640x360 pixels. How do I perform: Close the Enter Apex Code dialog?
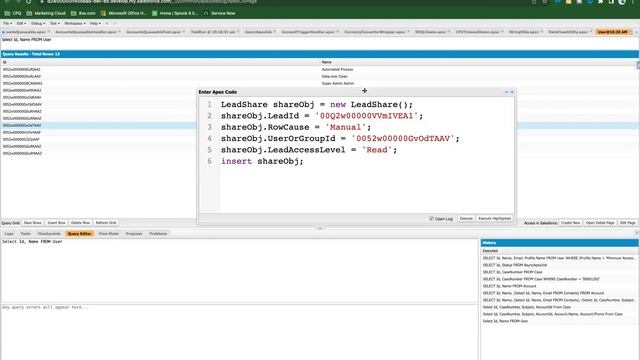[x=512, y=92]
